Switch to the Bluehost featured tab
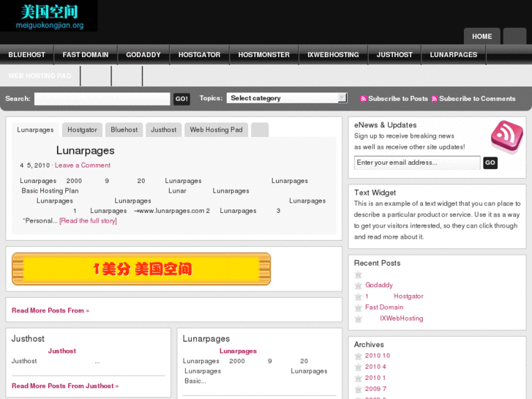 (x=124, y=130)
